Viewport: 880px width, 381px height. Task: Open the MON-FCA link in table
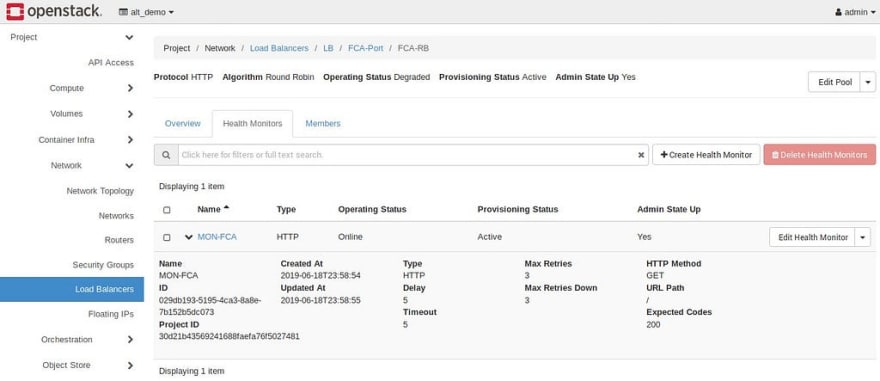(217, 237)
